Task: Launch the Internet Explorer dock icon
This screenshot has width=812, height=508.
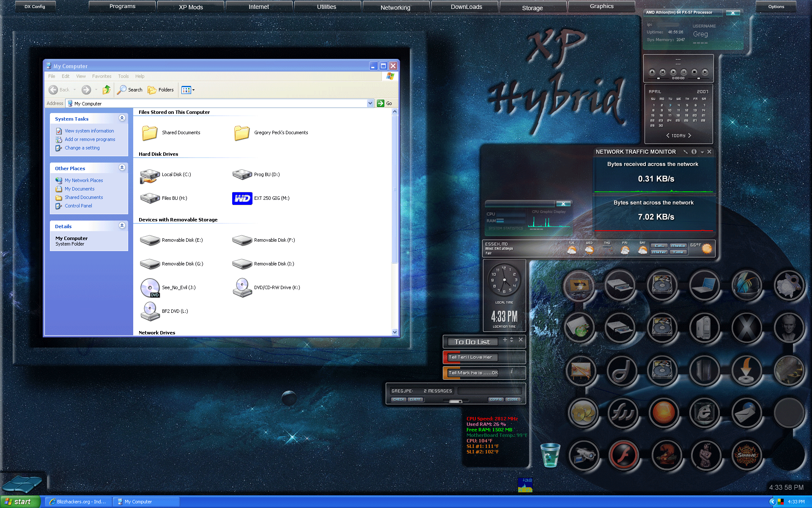Action: coord(705,413)
